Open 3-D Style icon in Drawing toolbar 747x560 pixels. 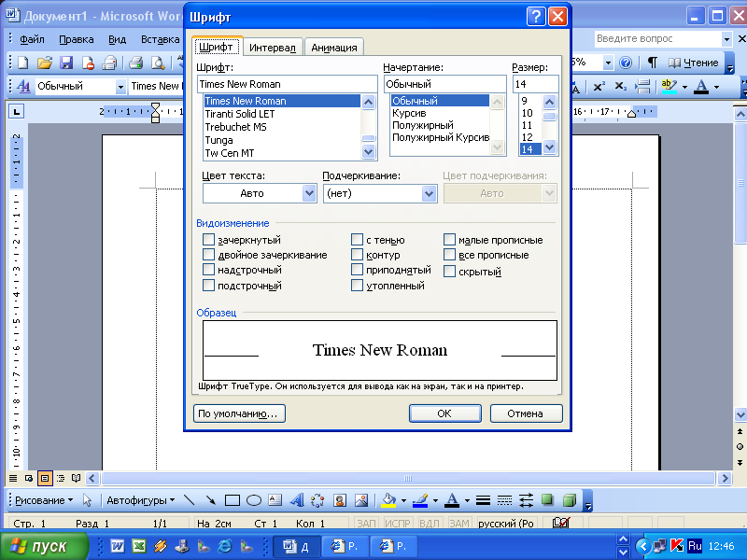570,500
